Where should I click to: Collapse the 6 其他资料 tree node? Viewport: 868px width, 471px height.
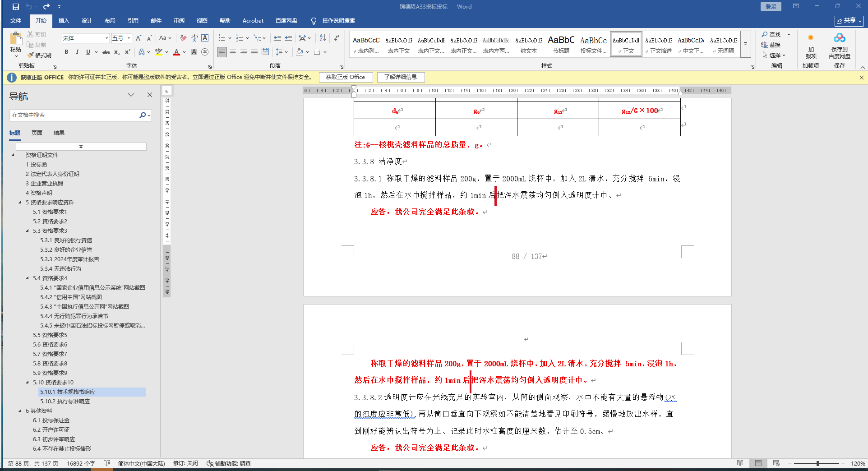click(x=20, y=411)
